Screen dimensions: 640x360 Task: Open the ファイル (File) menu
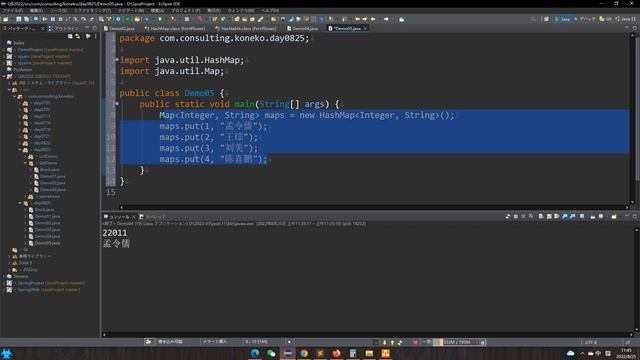click(x=13, y=11)
